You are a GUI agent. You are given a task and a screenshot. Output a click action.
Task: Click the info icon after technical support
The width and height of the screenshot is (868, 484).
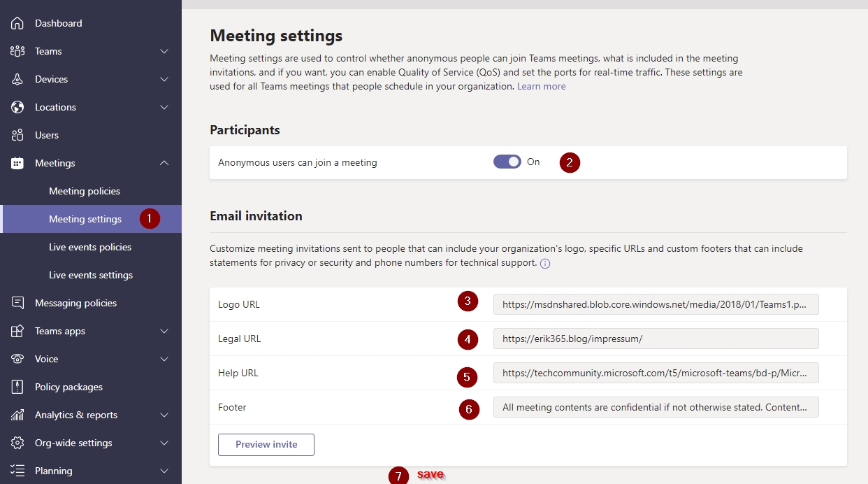545,264
